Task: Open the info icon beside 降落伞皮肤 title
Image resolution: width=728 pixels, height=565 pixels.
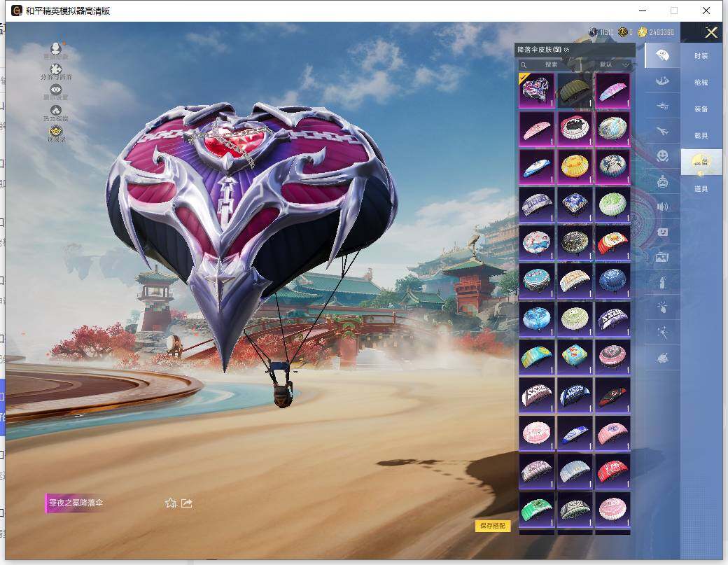Action: click(x=567, y=50)
